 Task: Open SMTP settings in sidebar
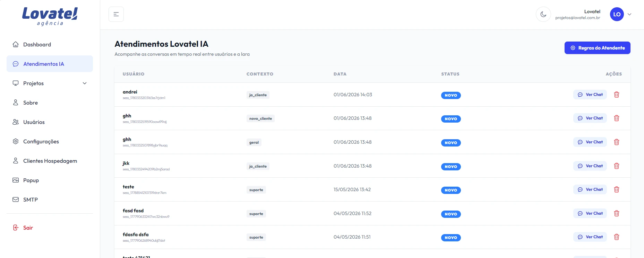[x=50, y=199]
